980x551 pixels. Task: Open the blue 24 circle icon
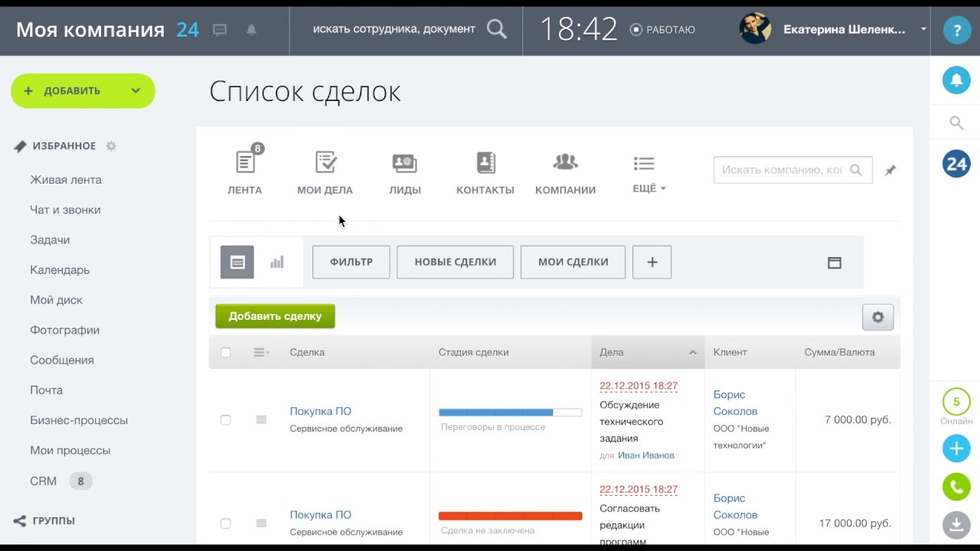click(956, 164)
